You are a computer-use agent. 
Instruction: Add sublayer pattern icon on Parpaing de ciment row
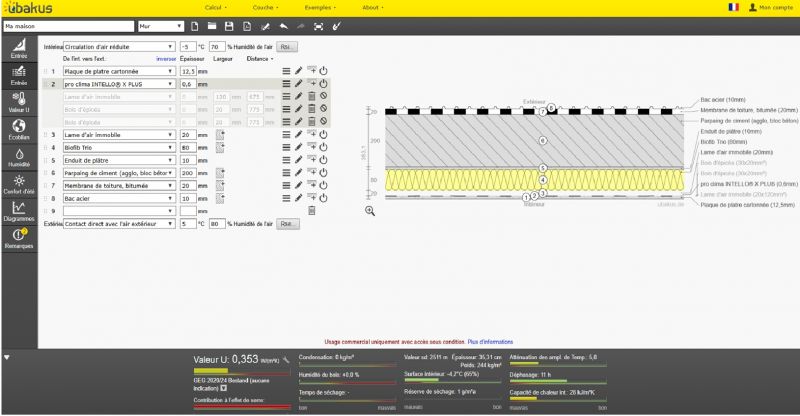click(220, 173)
